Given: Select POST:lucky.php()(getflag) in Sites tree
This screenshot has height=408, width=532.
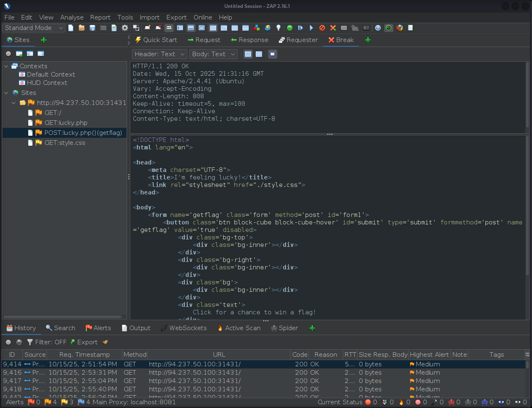Looking at the screenshot, I should pos(83,133).
